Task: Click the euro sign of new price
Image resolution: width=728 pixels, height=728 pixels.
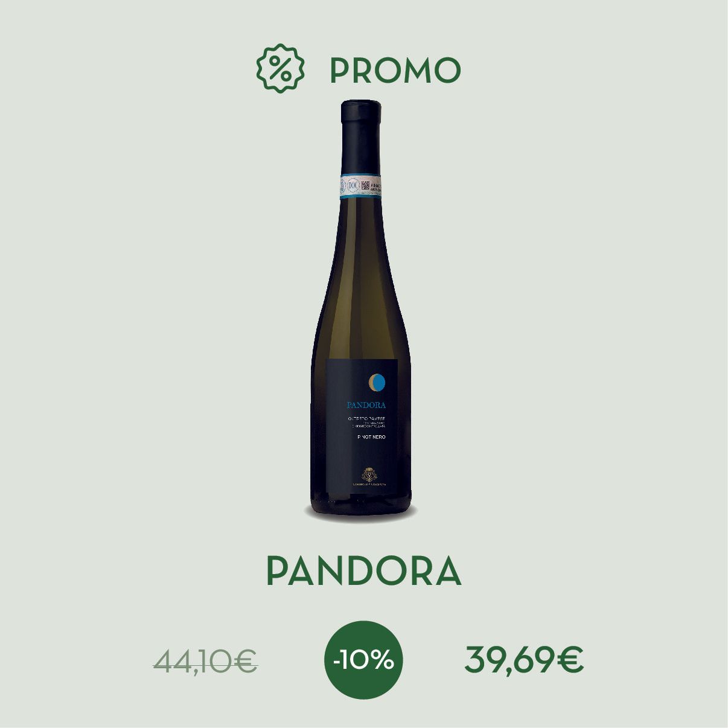Action: 571,660
